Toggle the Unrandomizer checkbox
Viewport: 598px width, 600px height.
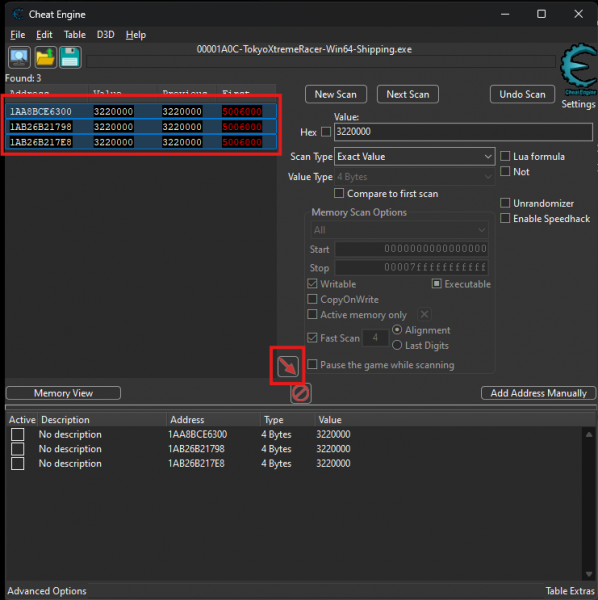point(505,203)
